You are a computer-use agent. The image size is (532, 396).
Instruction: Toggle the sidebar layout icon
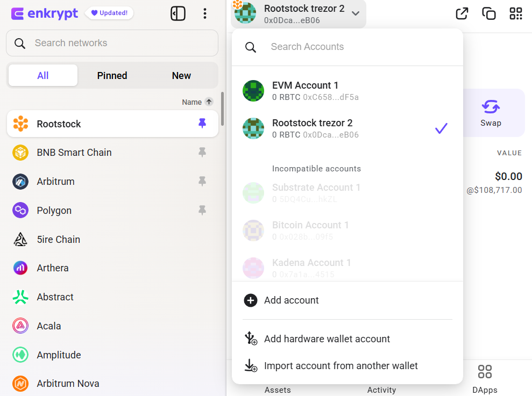click(178, 13)
